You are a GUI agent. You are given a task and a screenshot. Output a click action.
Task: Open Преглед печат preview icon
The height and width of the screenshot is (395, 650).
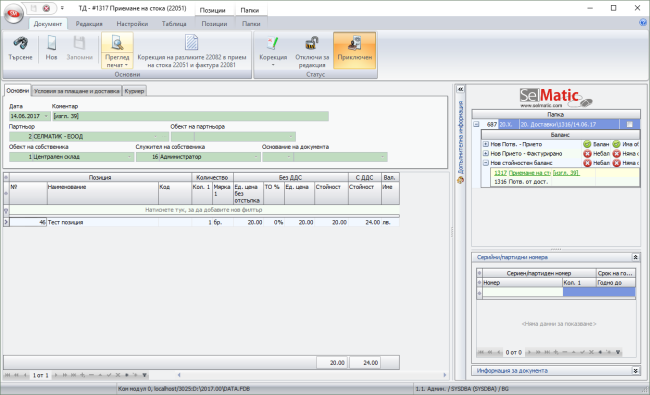[117, 43]
